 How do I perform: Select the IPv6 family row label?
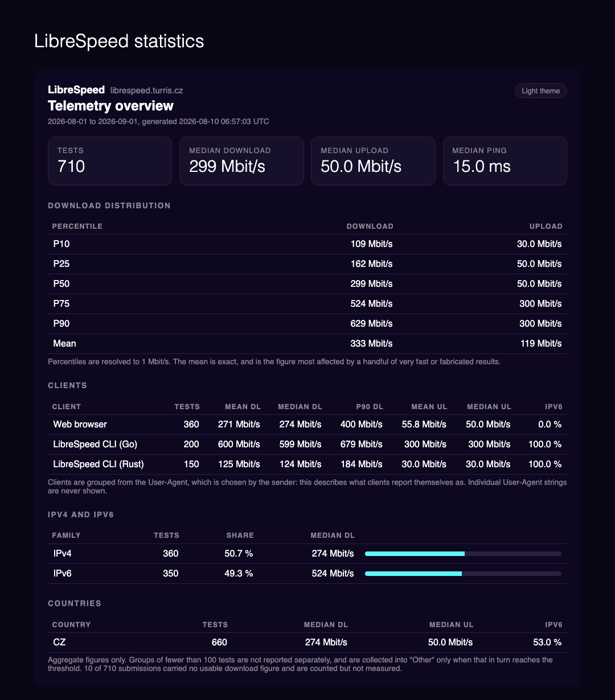pyautogui.click(x=62, y=574)
